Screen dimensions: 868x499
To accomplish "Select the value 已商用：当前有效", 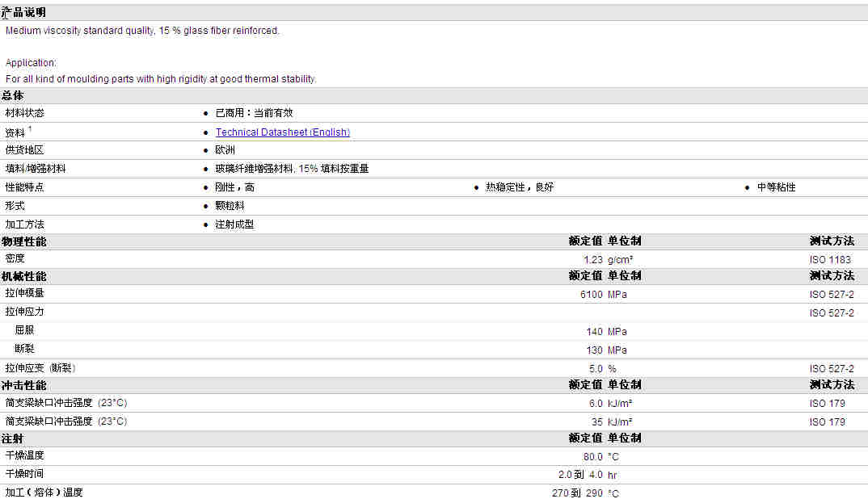I will 254,113.
